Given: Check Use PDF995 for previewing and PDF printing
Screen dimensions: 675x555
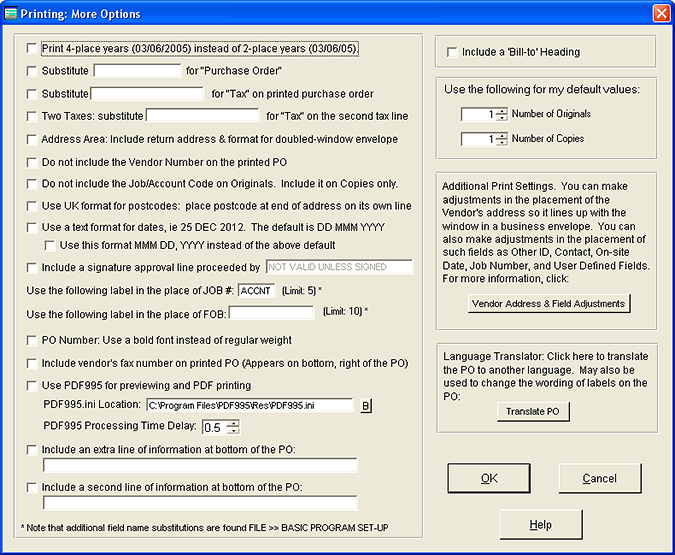Looking at the screenshot, I should click(33, 386).
